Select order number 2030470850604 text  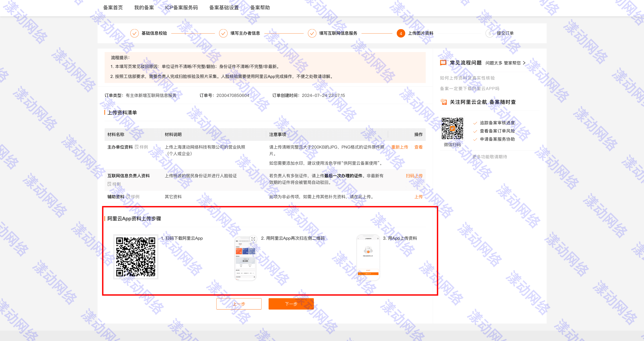click(233, 96)
